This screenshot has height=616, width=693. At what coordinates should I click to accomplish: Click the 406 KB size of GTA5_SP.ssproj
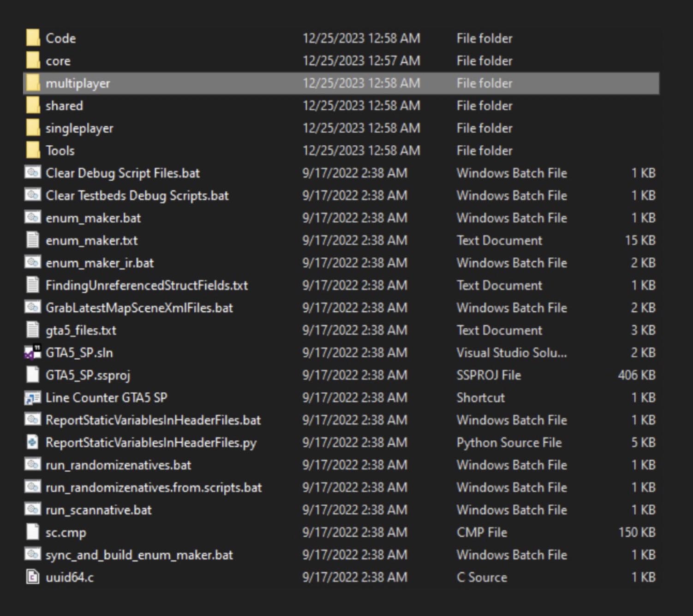pyautogui.click(x=637, y=375)
